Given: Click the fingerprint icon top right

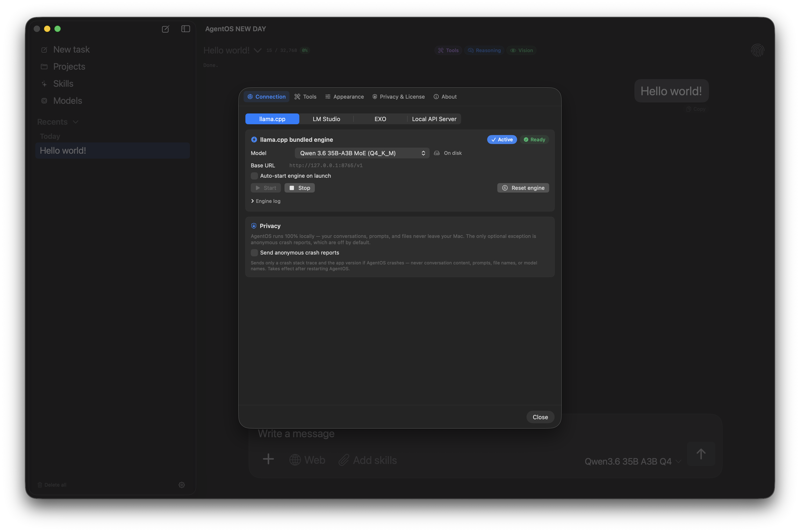Looking at the screenshot, I should tap(757, 51).
